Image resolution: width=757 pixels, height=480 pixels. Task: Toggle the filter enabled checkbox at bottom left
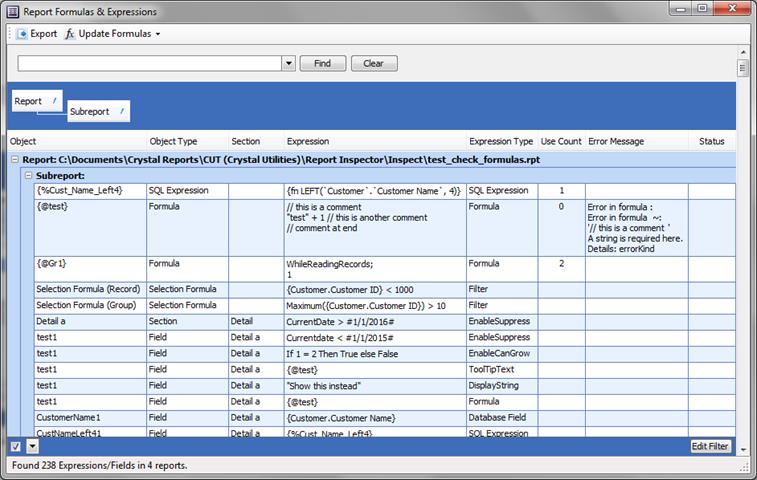tap(15, 446)
